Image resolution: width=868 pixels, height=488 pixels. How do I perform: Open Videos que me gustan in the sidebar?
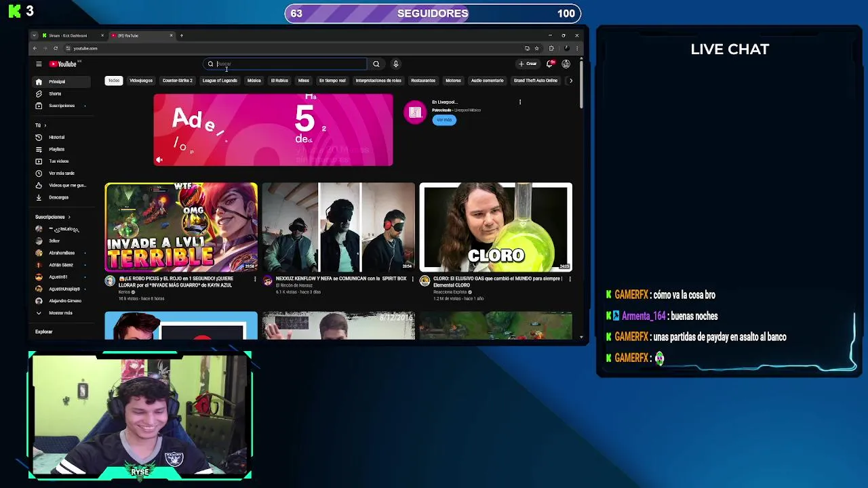pos(62,185)
